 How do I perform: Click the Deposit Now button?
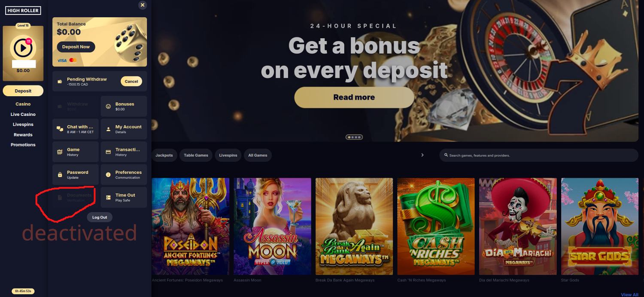(76, 47)
